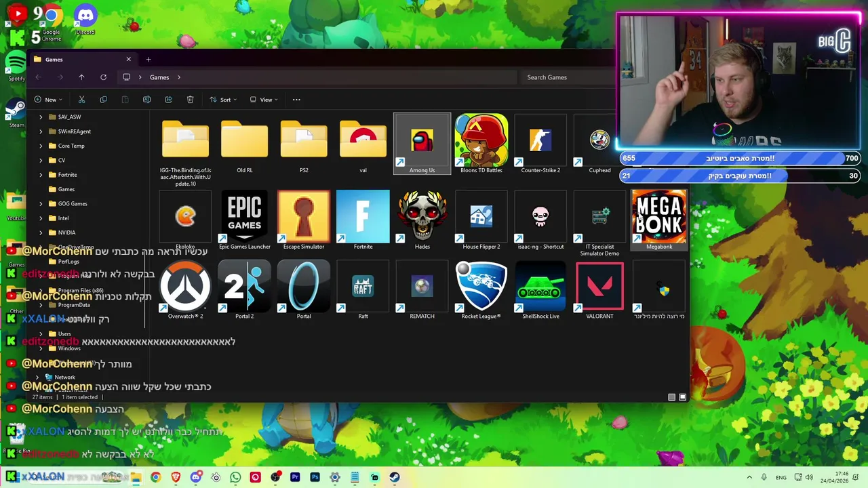Select the Escape Simulator shortcut
868x488 pixels.
click(304, 220)
